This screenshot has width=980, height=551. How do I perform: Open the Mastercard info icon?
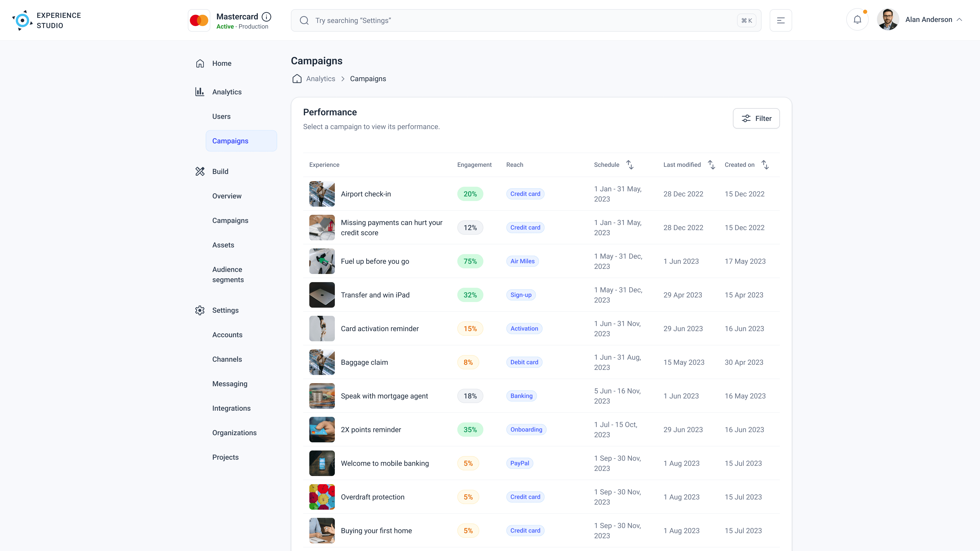tap(267, 17)
